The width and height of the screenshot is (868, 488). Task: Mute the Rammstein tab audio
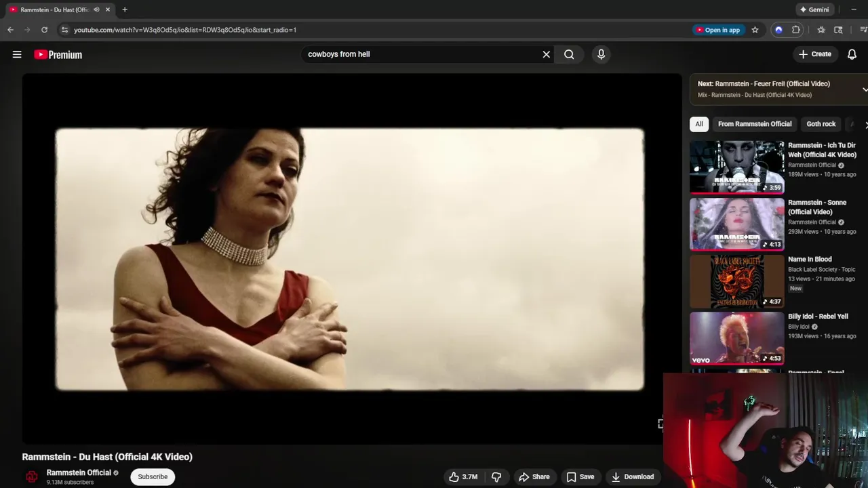tap(96, 9)
